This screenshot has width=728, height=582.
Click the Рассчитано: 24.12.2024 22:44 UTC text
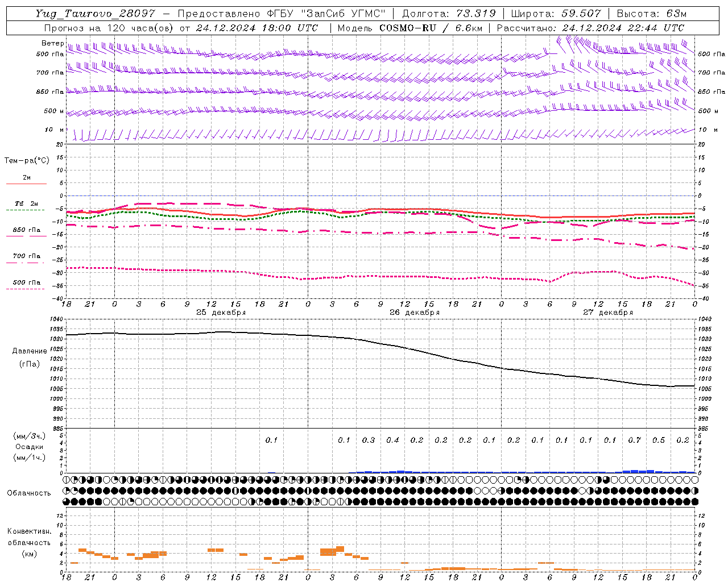tap(590, 28)
